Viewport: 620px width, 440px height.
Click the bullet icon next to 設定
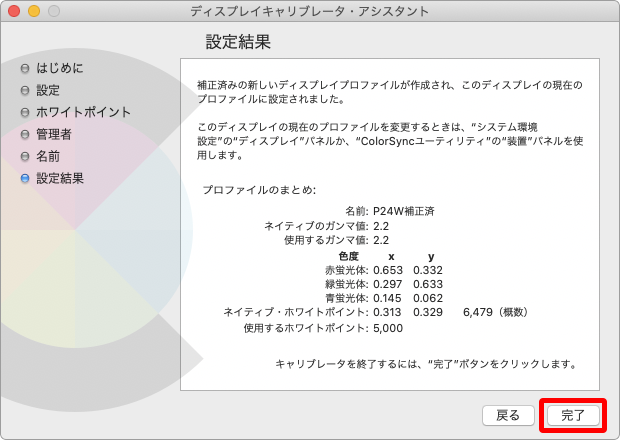[x=26, y=90]
